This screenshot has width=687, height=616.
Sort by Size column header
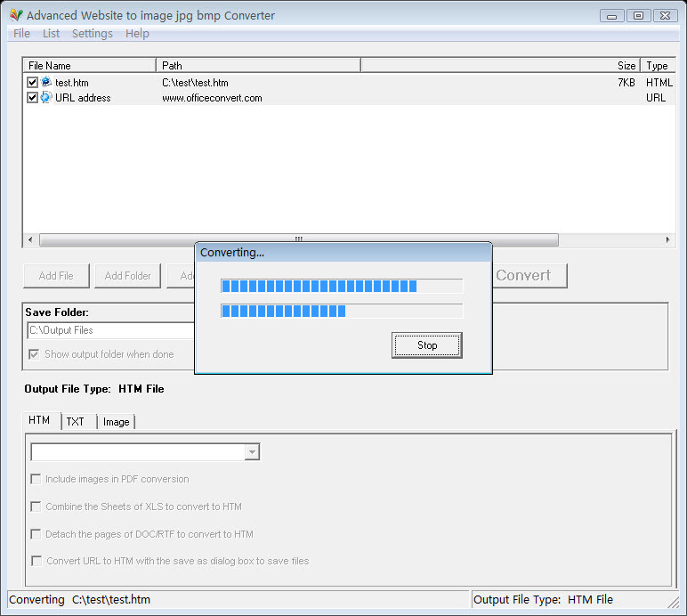[500, 66]
